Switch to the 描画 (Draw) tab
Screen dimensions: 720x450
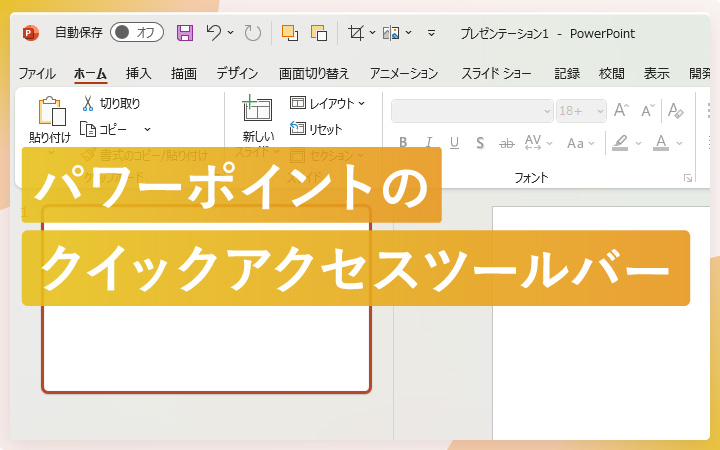click(184, 73)
